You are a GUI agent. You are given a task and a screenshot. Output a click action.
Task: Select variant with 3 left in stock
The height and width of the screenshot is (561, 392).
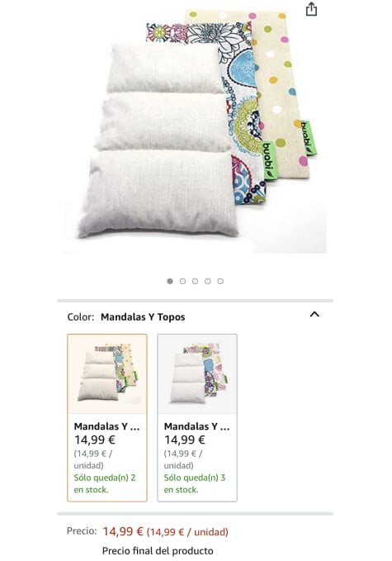(x=197, y=418)
